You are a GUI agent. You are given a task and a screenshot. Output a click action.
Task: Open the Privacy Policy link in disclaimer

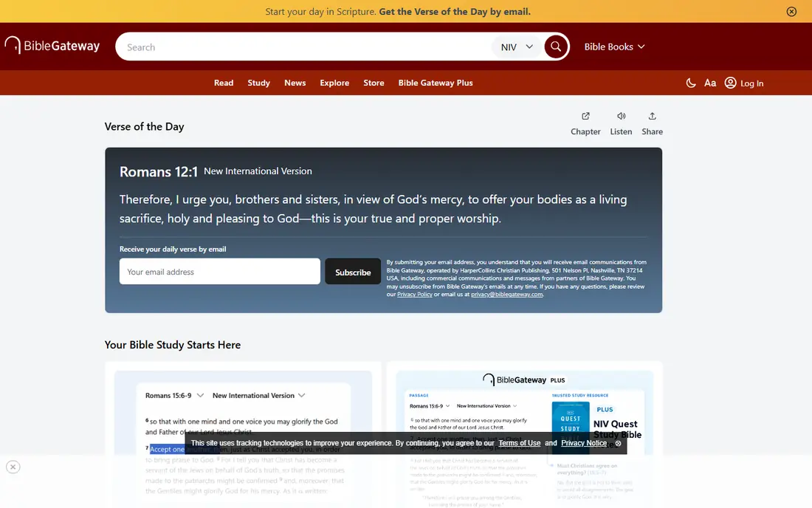[414, 294]
